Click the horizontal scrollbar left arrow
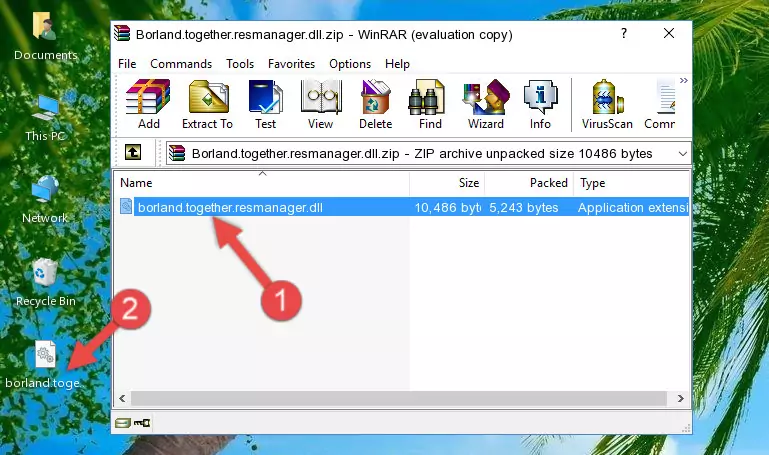The width and height of the screenshot is (769, 455). (x=123, y=398)
